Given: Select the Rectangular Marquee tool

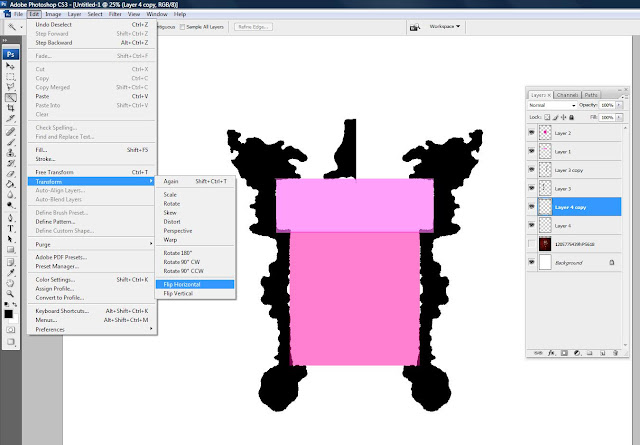Looking at the screenshot, I should [11, 76].
